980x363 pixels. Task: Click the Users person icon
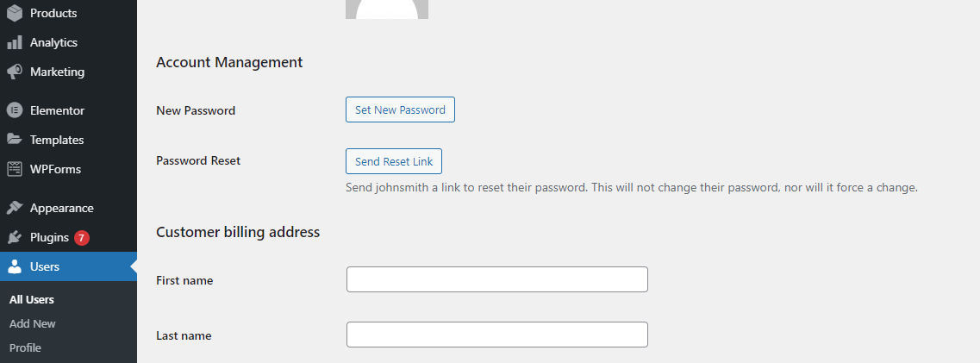tap(15, 266)
